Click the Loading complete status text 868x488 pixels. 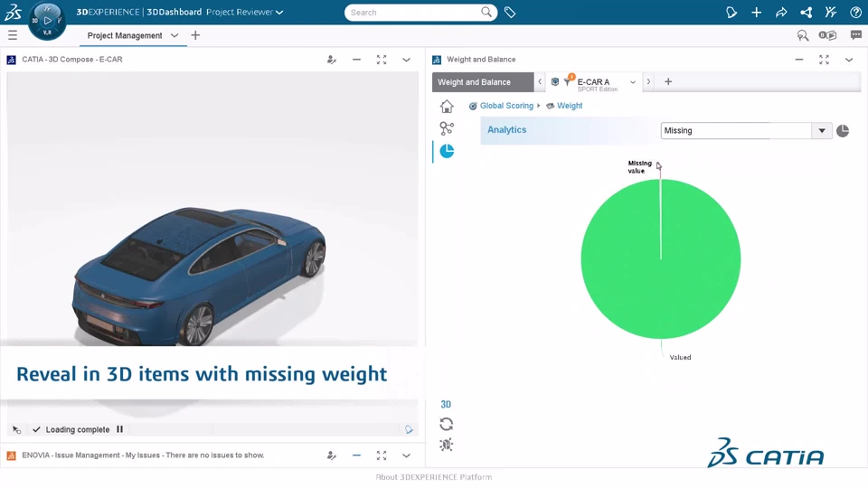tap(78, 429)
